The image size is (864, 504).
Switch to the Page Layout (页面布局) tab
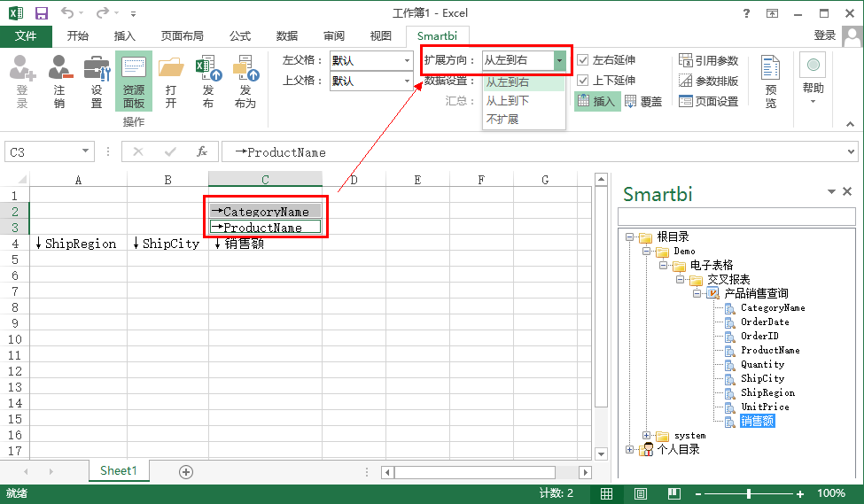point(183,35)
